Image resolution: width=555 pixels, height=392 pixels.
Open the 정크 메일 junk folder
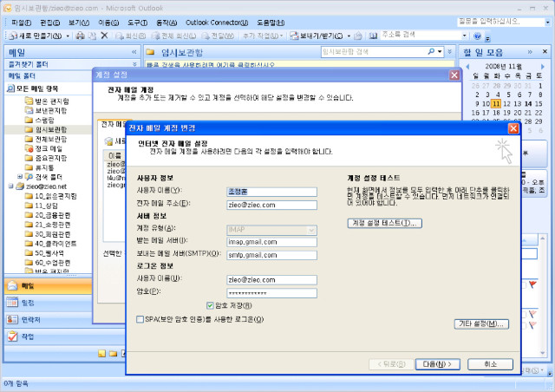point(44,148)
